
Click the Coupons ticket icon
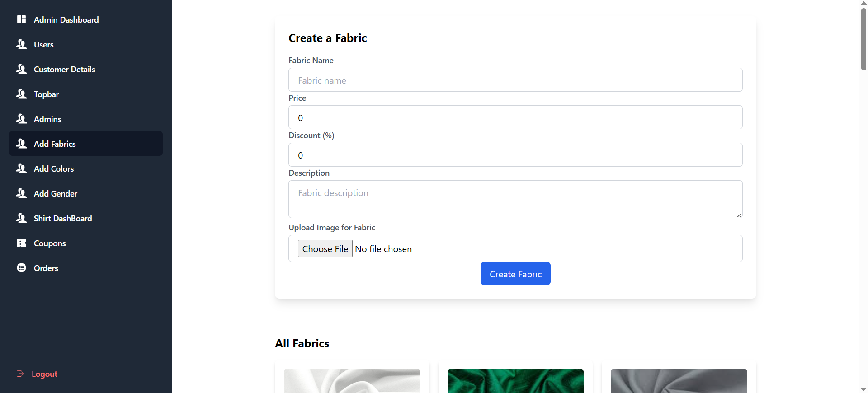click(21, 243)
